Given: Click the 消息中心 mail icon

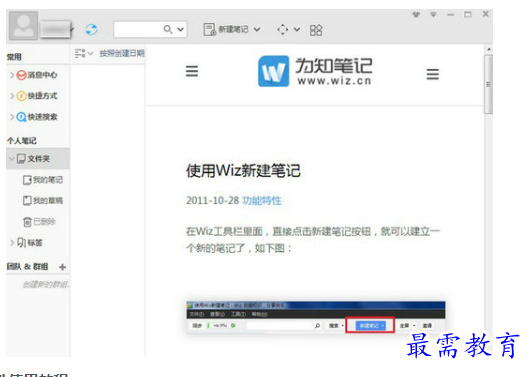Looking at the screenshot, I should click(x=21, y=75).
